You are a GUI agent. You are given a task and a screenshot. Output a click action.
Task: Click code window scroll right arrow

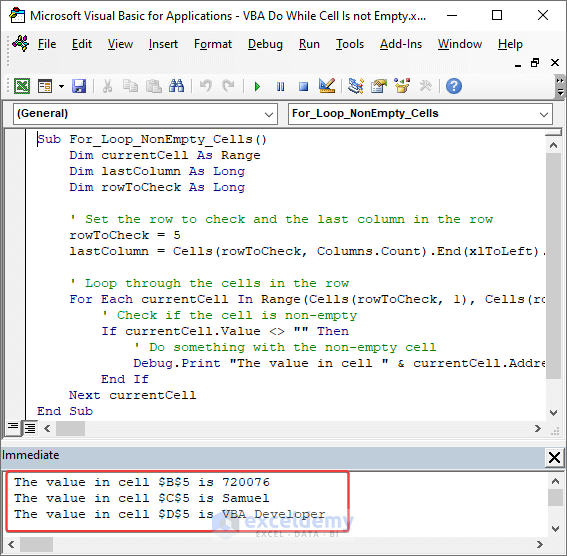click(538, 429)
